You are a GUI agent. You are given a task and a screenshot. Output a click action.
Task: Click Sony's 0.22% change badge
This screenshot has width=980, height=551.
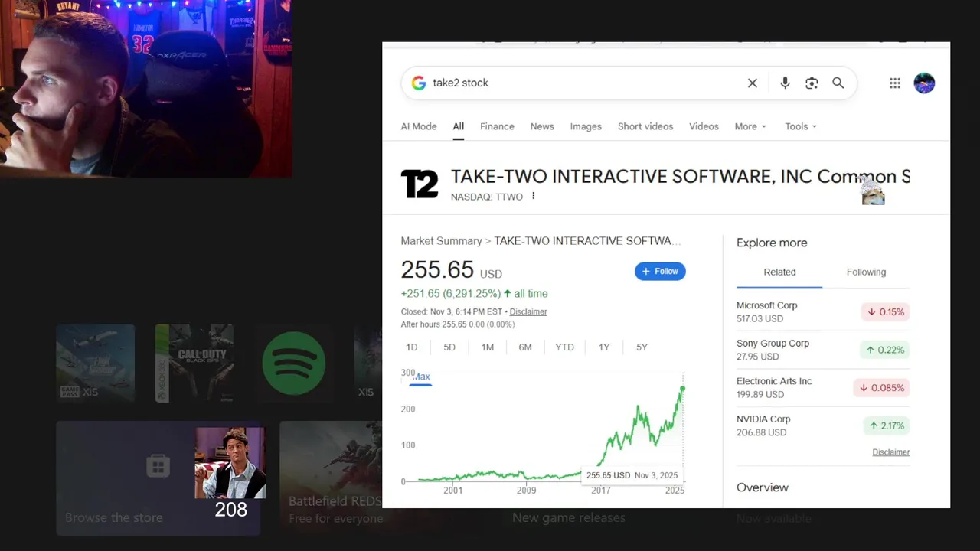(x=885, y=350)
